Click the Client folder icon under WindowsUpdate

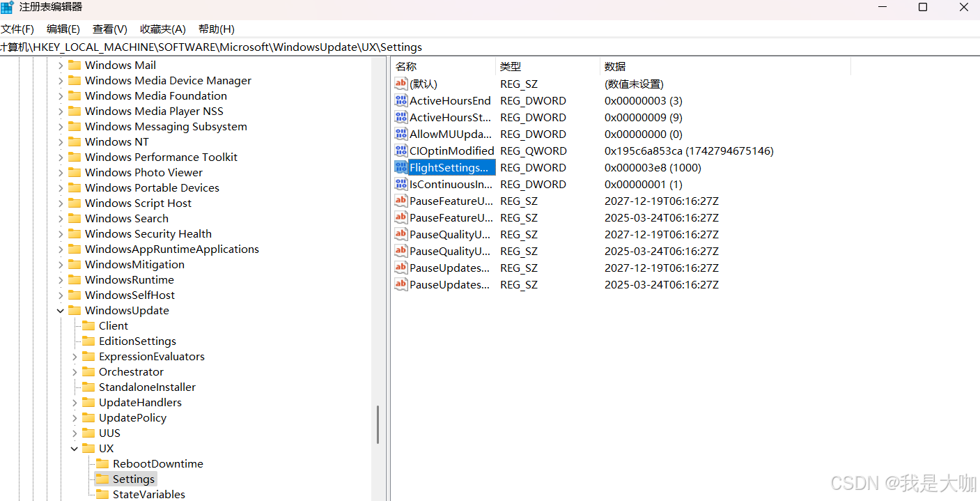point(90,325)
